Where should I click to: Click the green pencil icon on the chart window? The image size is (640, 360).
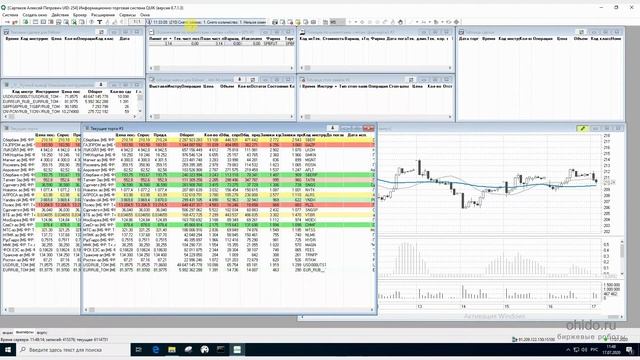(582, 128)
